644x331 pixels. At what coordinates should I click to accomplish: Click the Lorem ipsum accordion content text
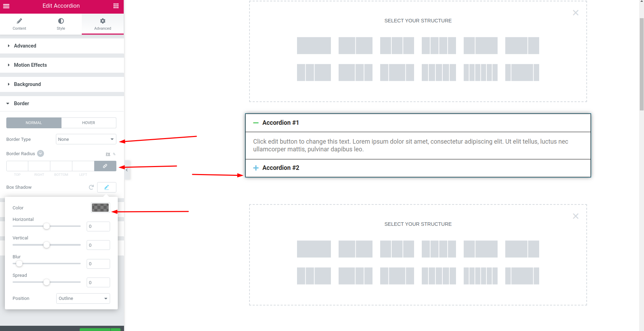[x=411, y=145]
